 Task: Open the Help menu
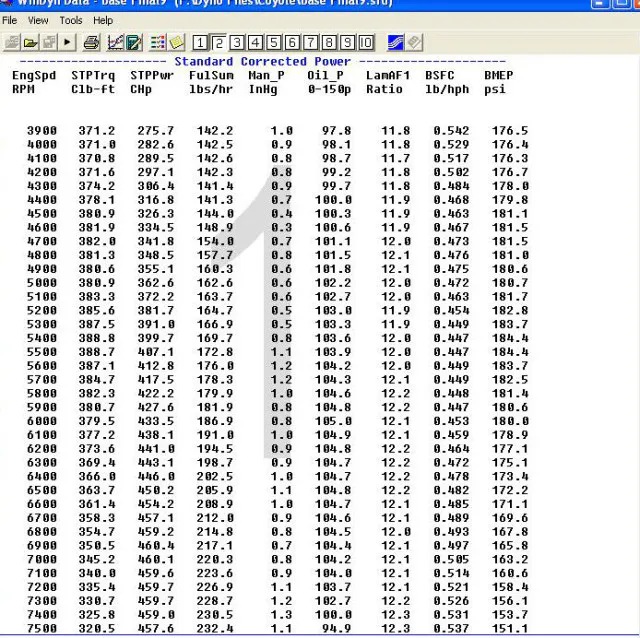pos(103,20)
